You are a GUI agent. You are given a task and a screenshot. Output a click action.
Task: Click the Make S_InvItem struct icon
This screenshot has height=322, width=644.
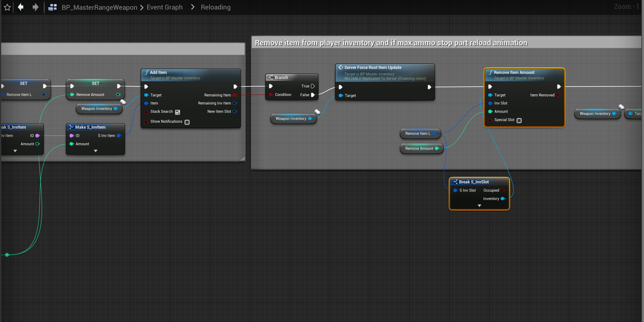pos(71,127)
